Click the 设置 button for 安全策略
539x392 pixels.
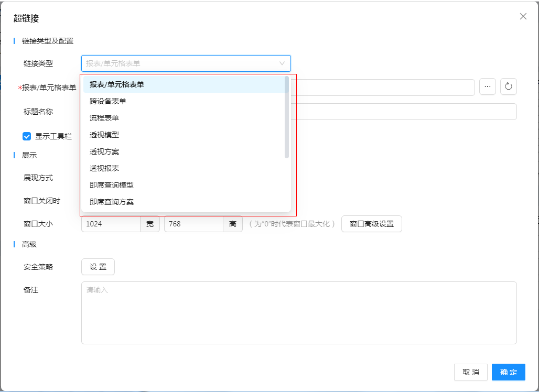(x=98, y=267)
